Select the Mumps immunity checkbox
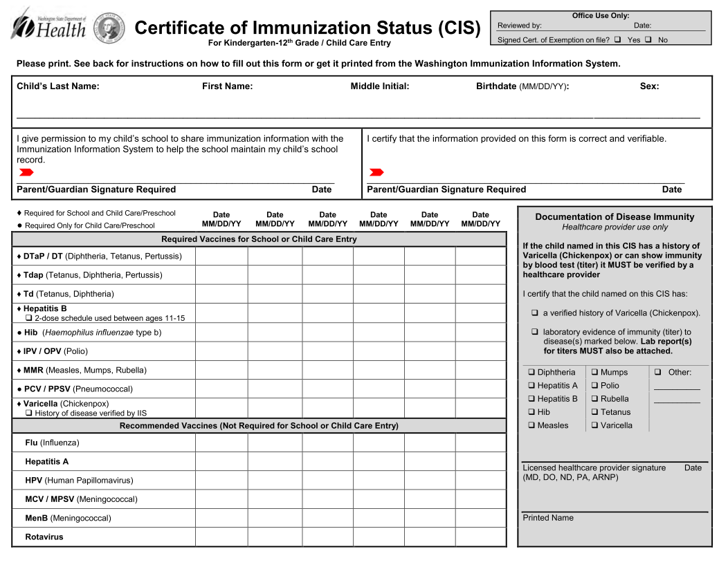Screen dimensions: 728x567 pyautogui.click(x=594, y=371)
